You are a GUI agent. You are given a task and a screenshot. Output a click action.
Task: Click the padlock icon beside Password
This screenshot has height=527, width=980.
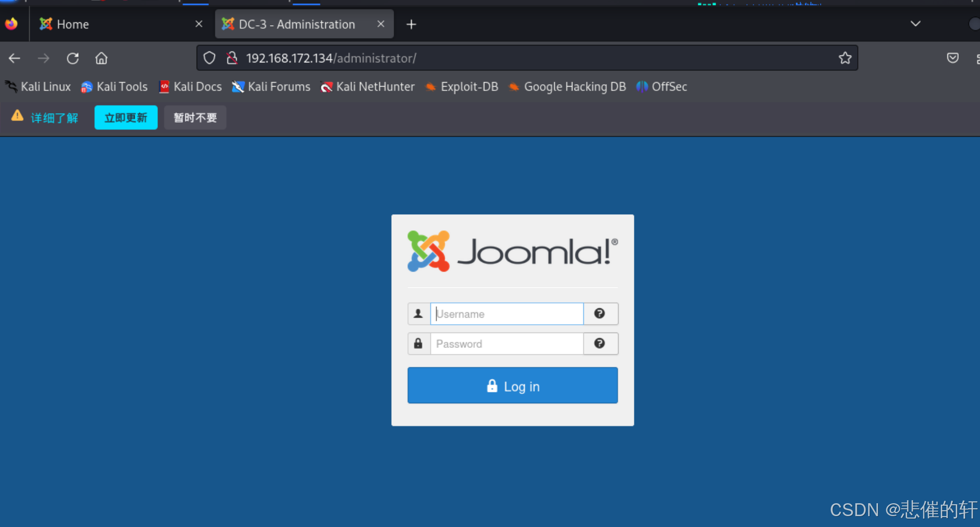pos(418,344)
